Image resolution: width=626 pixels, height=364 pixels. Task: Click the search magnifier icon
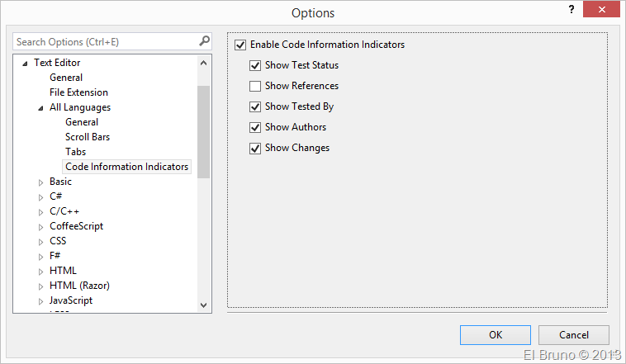(204, 41)
